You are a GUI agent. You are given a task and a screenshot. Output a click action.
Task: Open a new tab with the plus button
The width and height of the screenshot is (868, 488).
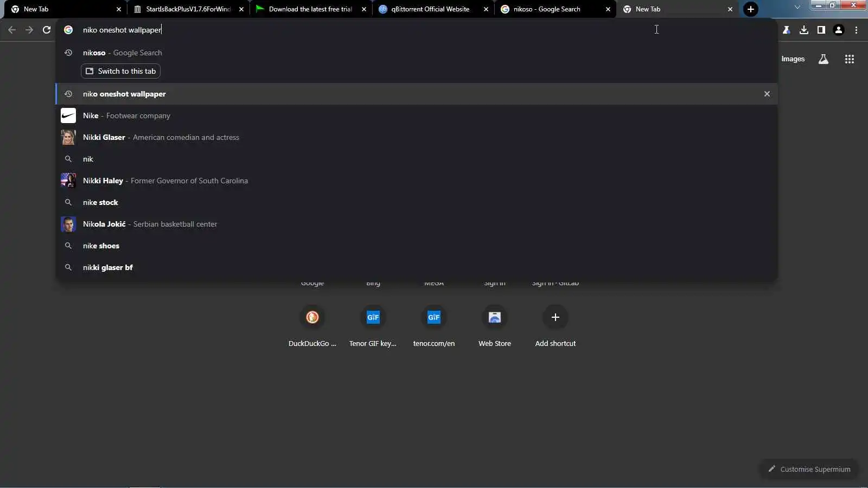click(x=751, y=9)
